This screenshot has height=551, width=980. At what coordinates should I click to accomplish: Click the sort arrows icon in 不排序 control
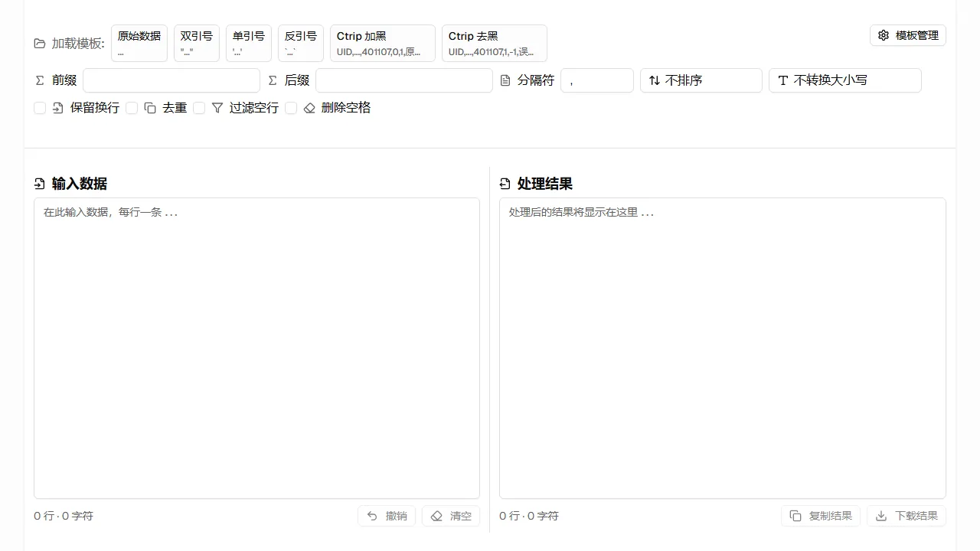[x=655, y=80]
